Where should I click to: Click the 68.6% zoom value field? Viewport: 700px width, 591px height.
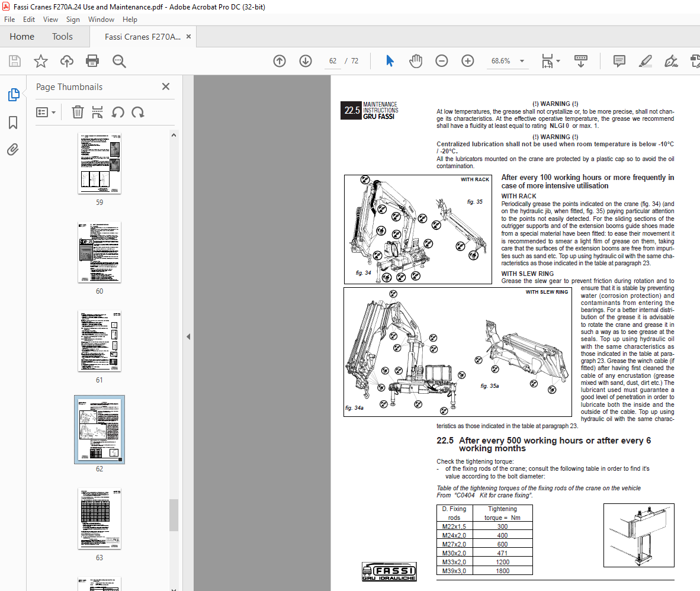point(500,61)
